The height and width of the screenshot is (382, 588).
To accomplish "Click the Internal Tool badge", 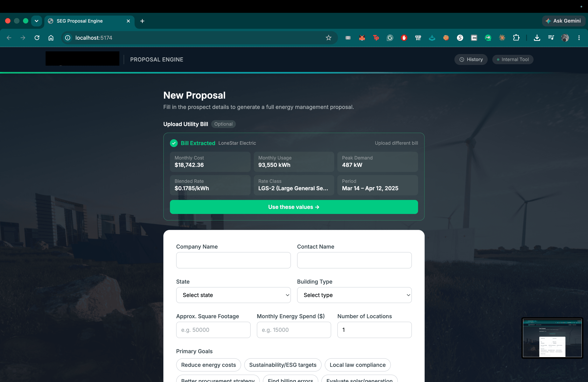I will [x=513, y=60].
